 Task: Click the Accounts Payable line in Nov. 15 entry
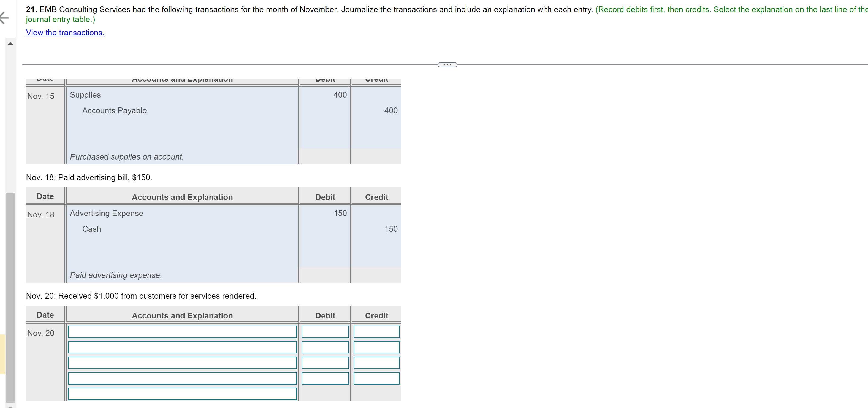(114, 110)
